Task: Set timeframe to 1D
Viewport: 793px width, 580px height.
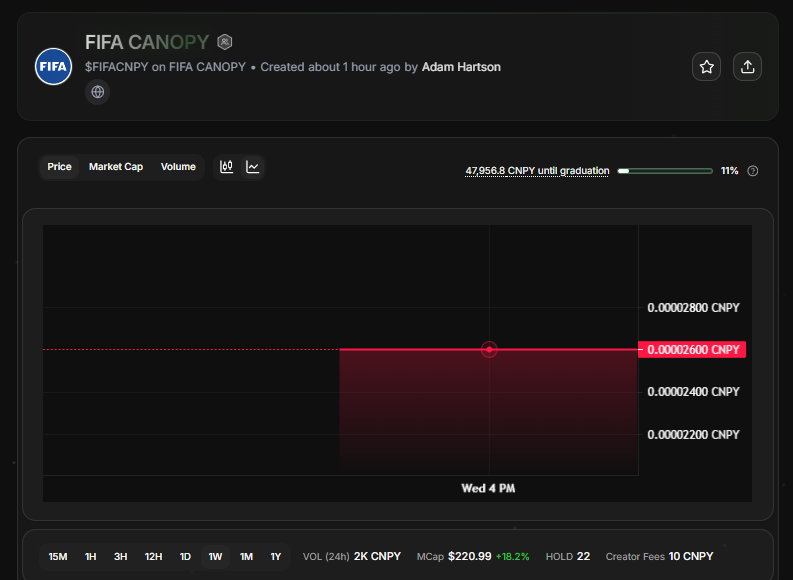Action: coord(185,557)
